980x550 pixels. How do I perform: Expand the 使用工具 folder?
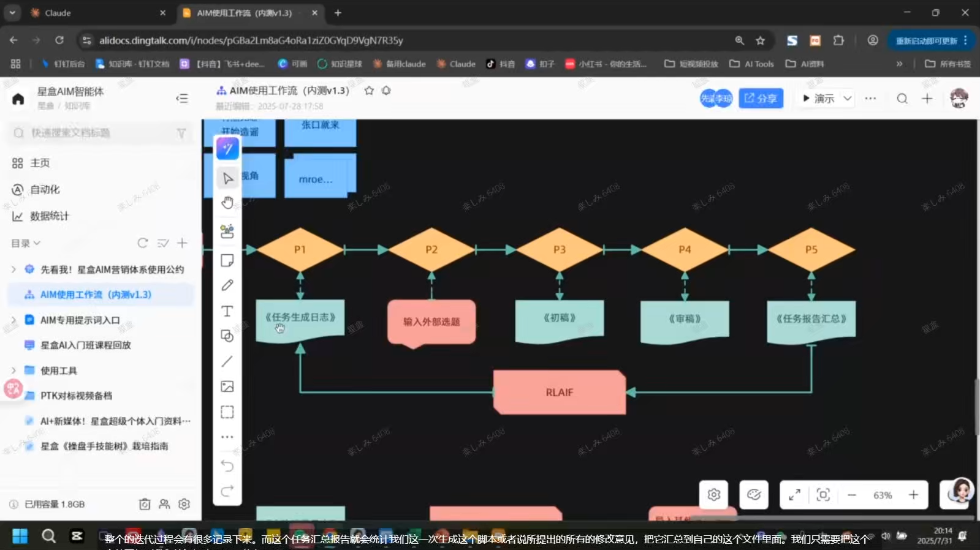[13, 371]
